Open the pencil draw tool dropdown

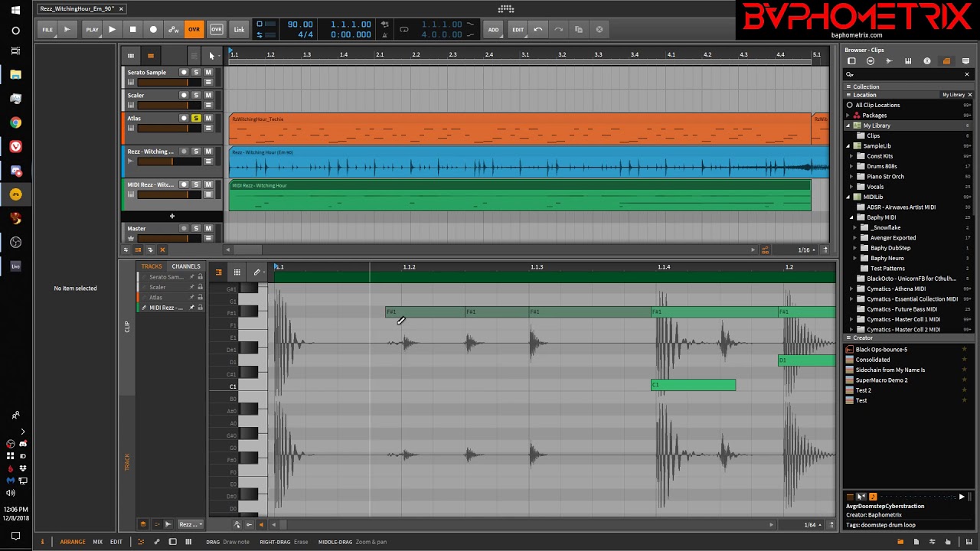point(257,272)
